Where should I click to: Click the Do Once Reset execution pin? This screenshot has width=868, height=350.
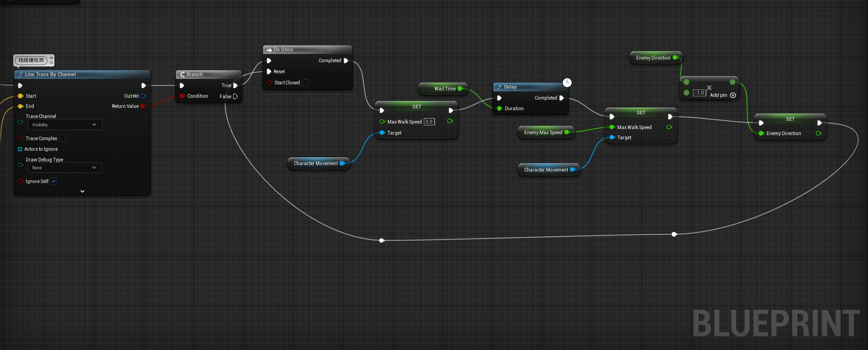269,71
